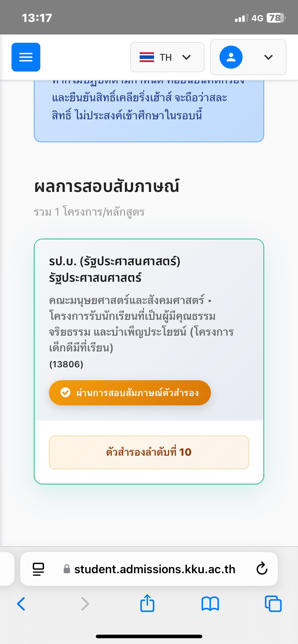Expand the user account dropdown chevron
The width and height of the screenshot is (298, 644).
coord(268,57)
